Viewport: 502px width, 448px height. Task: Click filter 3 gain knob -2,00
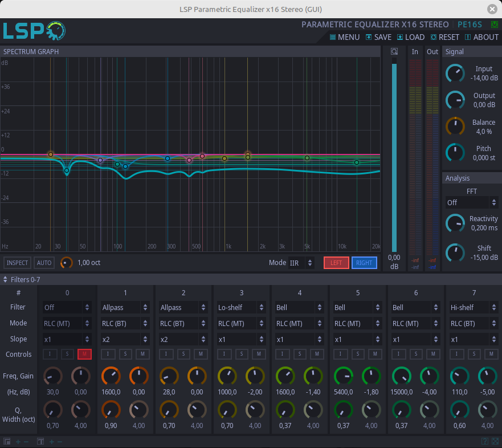(255, 376)
